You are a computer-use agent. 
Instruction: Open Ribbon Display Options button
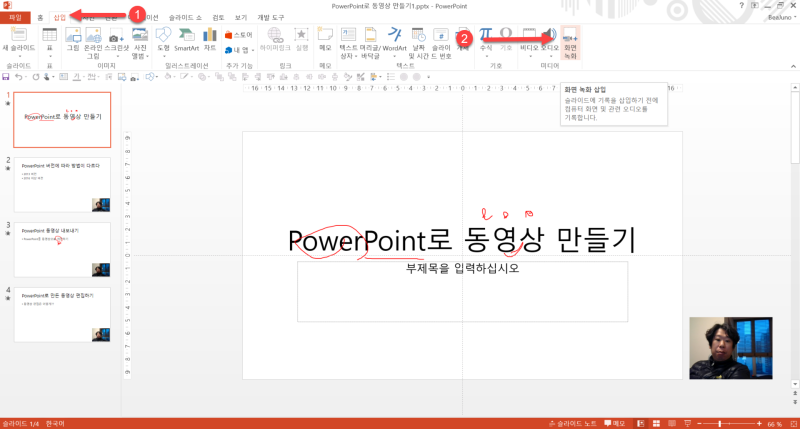(x=755, y=6)
